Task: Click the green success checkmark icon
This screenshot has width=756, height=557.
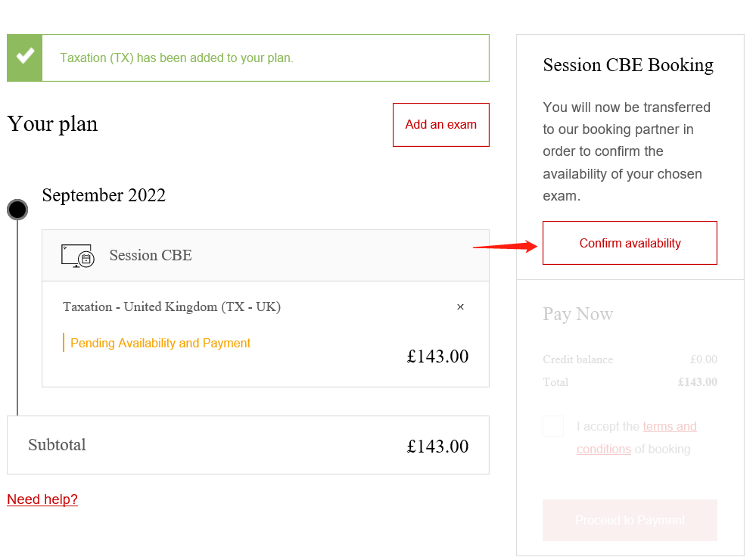Action: point(25,58)
